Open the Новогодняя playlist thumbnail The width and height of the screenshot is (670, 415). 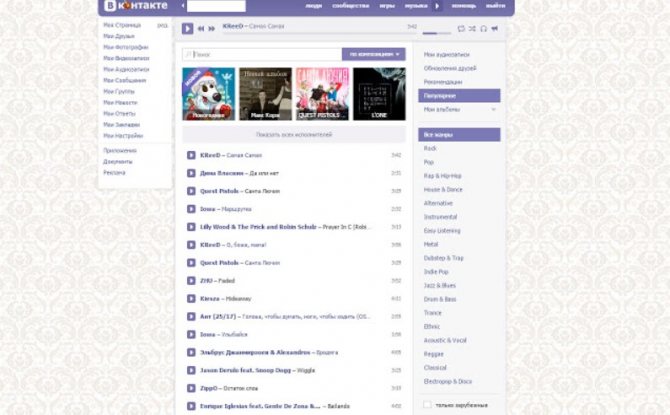click(x=209, y=94)
